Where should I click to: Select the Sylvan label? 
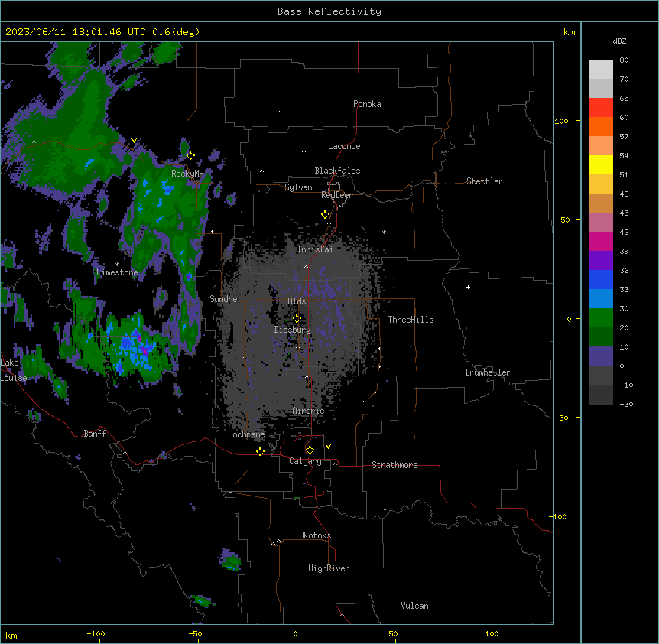pyautogui.click(x=298, y=187)
